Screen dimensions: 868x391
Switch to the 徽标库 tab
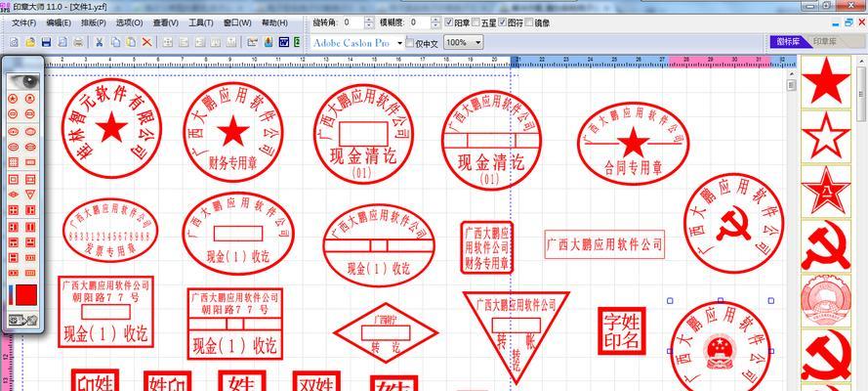click(788, 41)
